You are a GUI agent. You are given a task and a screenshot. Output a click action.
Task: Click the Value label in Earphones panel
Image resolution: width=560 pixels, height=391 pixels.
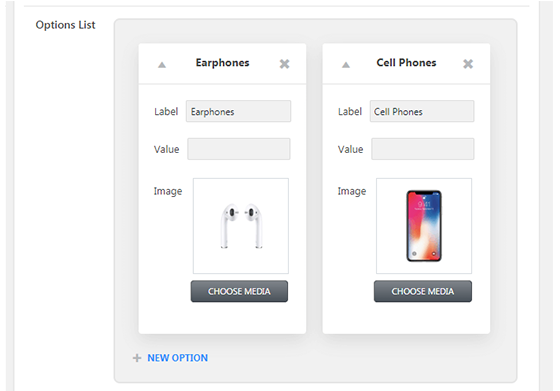166,149
